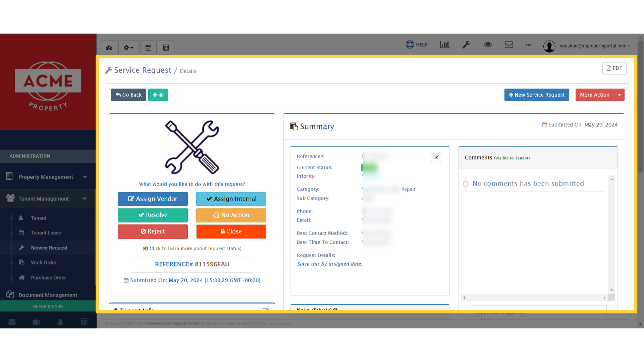Click the edit pencil icon beside Reference#
Viewport: 644px width, 362px height.
point(436,157)
